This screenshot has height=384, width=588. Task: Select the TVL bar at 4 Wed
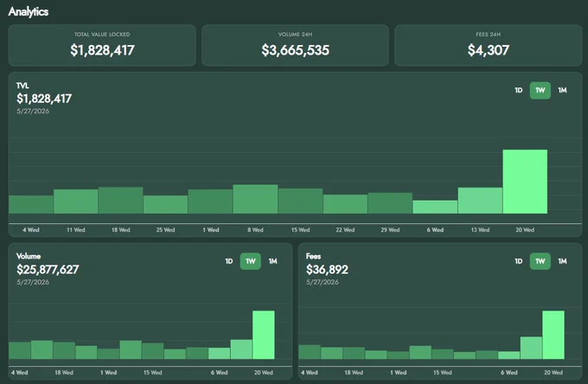pos(31,204)
